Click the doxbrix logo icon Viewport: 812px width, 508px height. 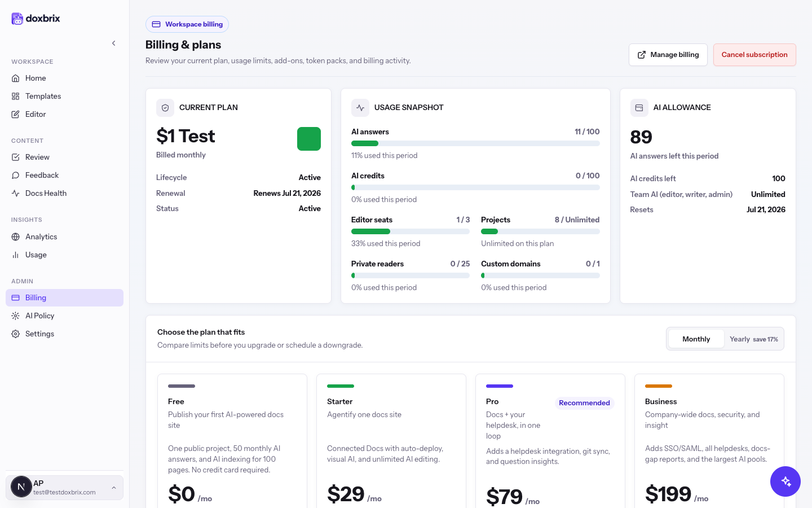17,19
